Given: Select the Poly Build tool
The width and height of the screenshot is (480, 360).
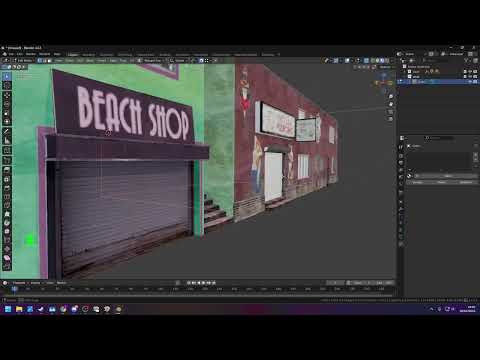Looking at the screenshot, I should click(x=7, y=214).
